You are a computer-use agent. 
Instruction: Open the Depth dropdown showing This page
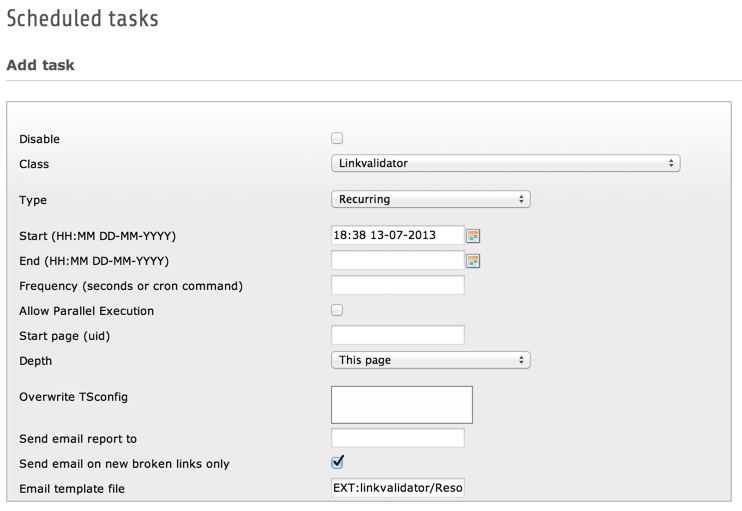coord(430,360)
